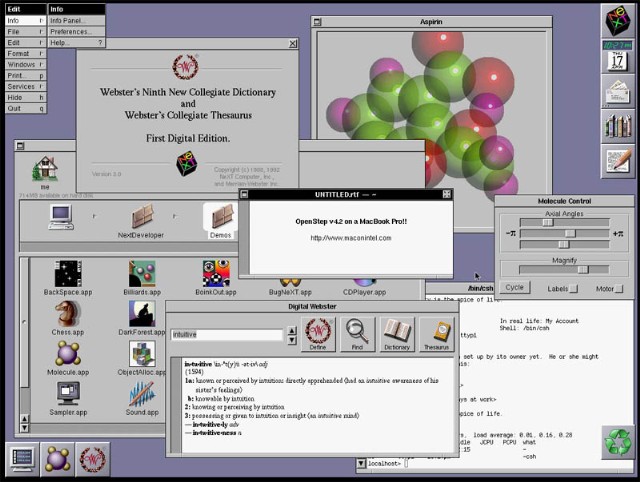640x482 pixels.
Task: Open Chess.app in the file viewer
Action: pos(68,315)
